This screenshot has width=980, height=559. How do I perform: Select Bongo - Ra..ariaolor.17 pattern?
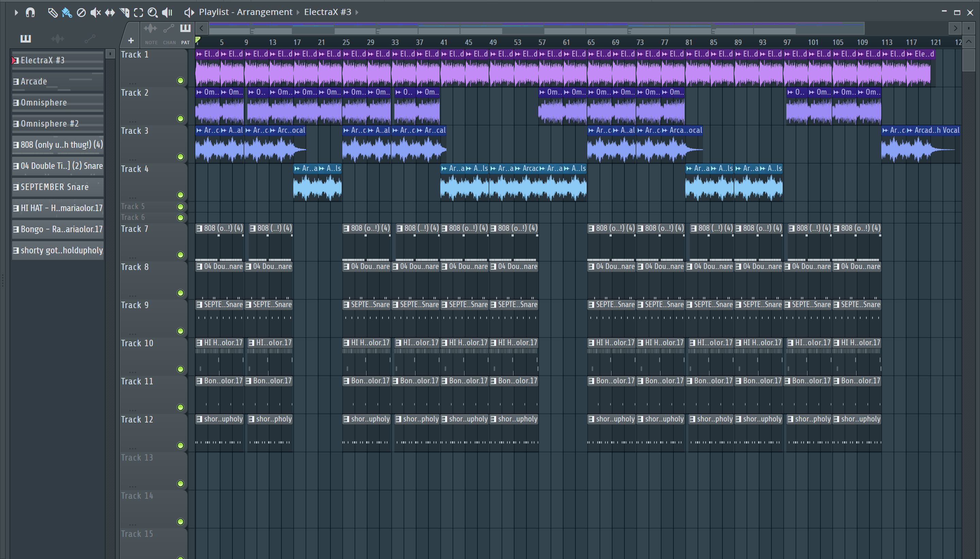pyautogui.click(x=58, y=229)
